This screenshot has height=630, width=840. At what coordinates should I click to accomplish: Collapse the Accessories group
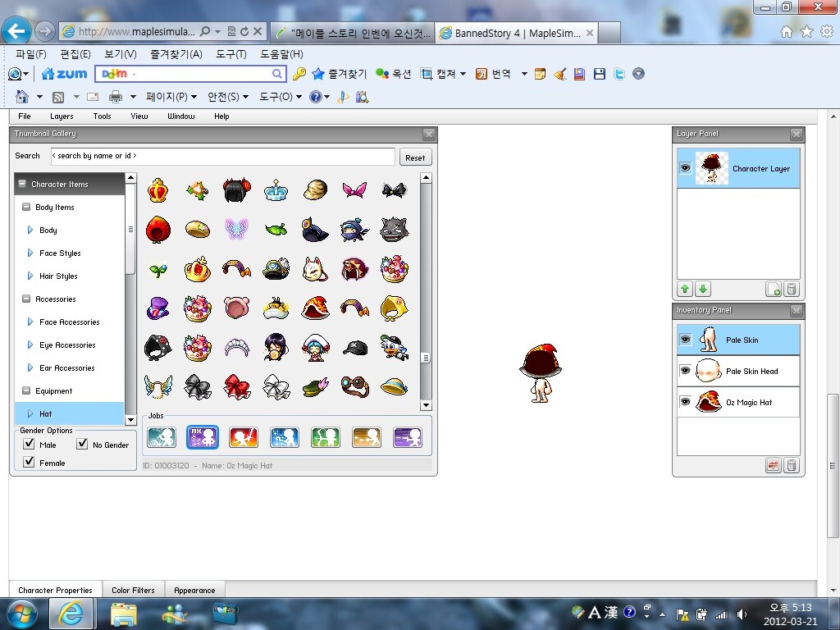click(x=25, y=299)
